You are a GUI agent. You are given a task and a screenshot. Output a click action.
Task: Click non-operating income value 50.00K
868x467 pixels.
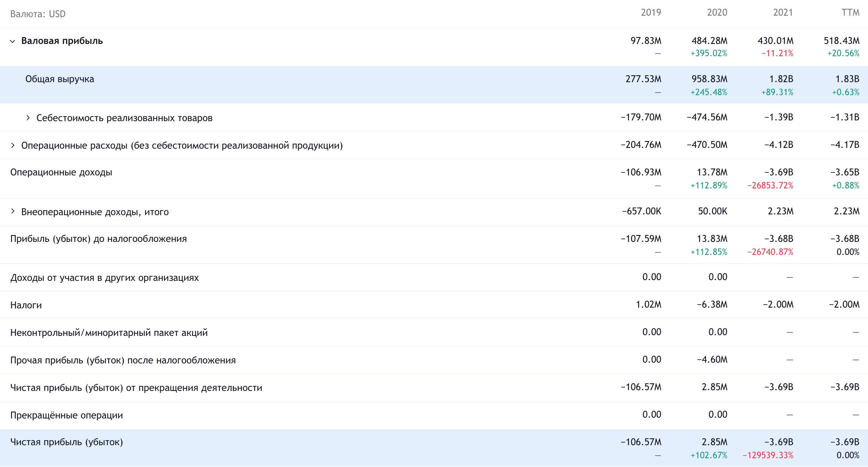click(x=713, y=211)
